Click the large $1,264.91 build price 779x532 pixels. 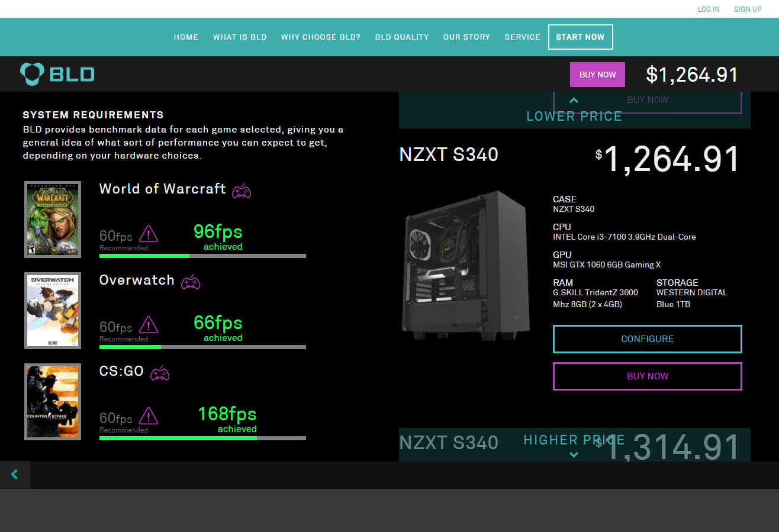tap(668, 159)
